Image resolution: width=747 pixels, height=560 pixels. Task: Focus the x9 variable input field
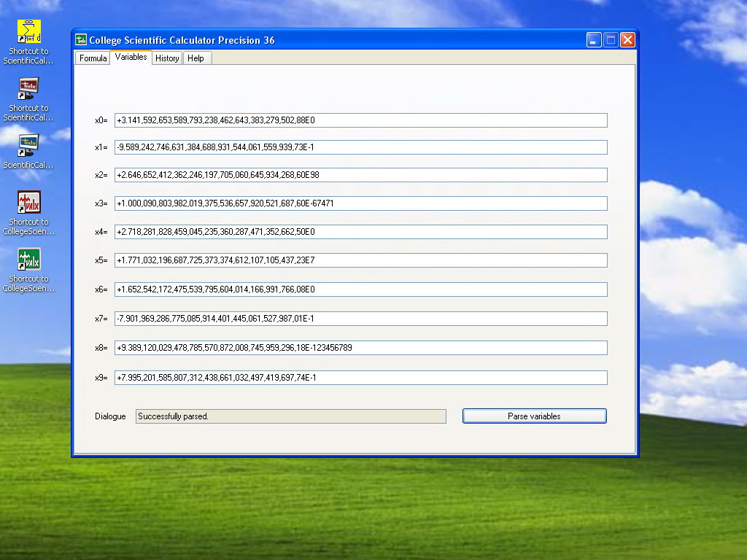pyautogui.click(x=361, y=378)
